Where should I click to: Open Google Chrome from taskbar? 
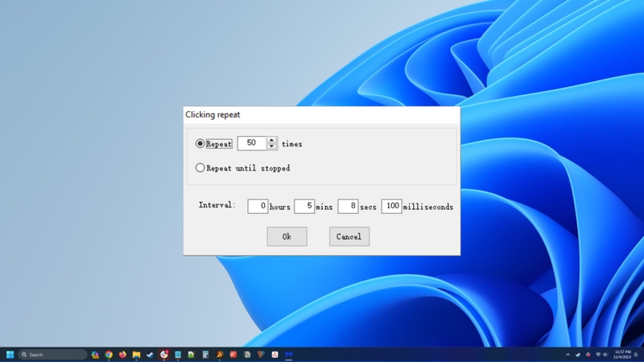point(109,355)
